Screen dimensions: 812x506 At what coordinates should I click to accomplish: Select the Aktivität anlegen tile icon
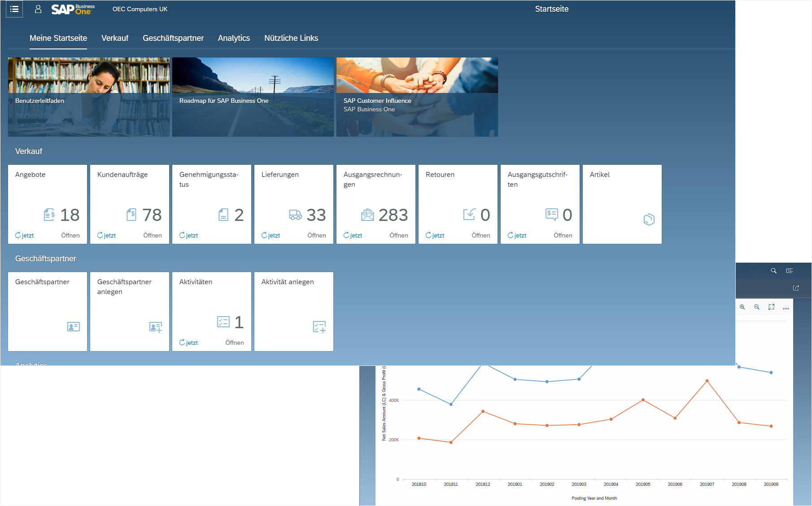coord(319,326)
